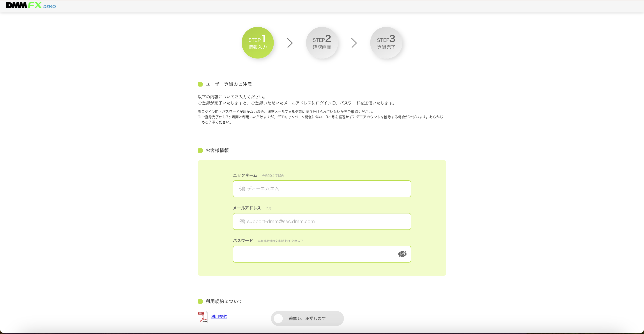Image resolution: width=644 pixels, height=334 pixels.
Task: Click the お客様情報 section heading
Action: pos(217,150)
